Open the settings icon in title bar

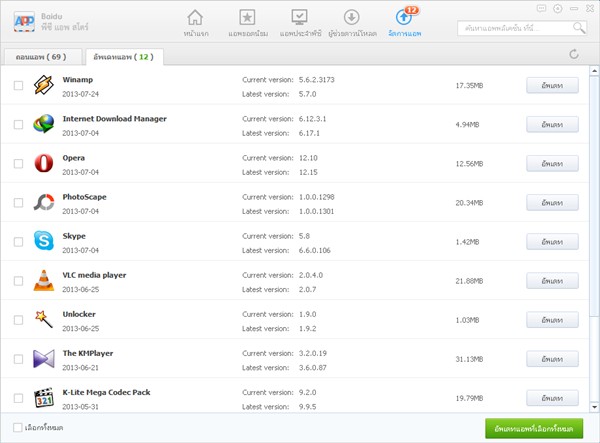(x=558, y=8)
